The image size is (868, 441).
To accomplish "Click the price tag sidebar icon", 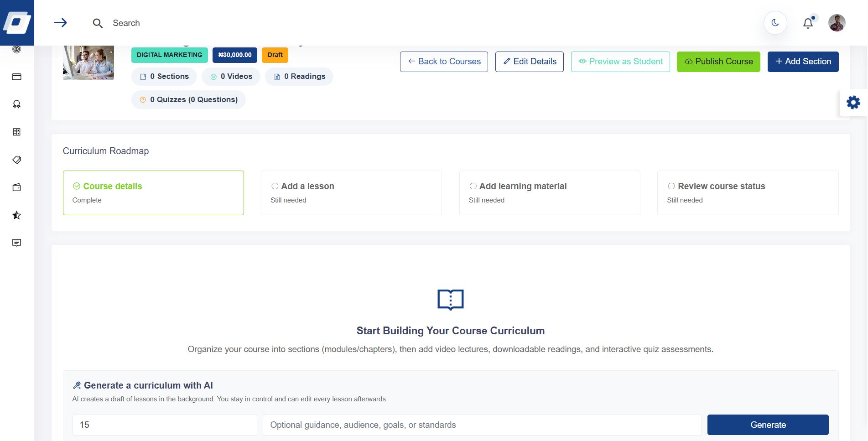I will pyautogui.click(x=17, y=160).
